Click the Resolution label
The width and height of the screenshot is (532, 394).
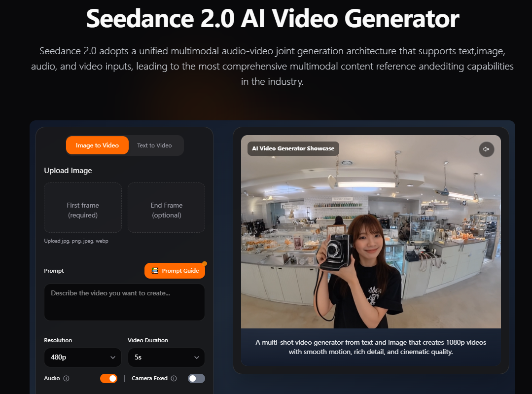click(58, 340)
